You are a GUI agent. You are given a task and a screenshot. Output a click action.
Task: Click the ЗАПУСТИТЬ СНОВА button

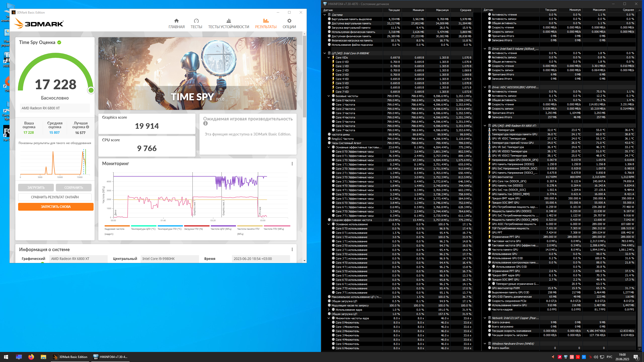[56, 207]
